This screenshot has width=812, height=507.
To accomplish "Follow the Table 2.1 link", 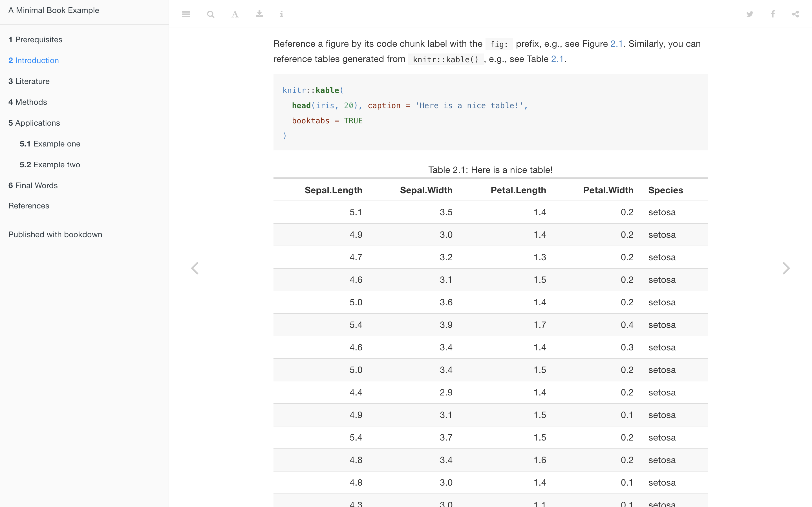I will (x=557, y=59).
